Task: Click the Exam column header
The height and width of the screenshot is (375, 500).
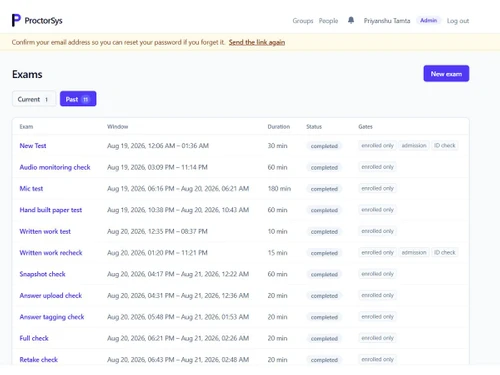Action: tap(26, 127)
